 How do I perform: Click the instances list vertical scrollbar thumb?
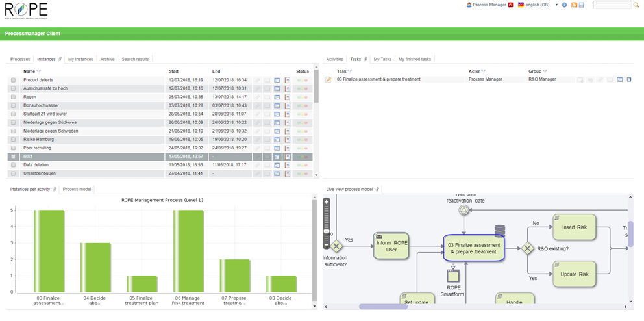click(316, 86)
